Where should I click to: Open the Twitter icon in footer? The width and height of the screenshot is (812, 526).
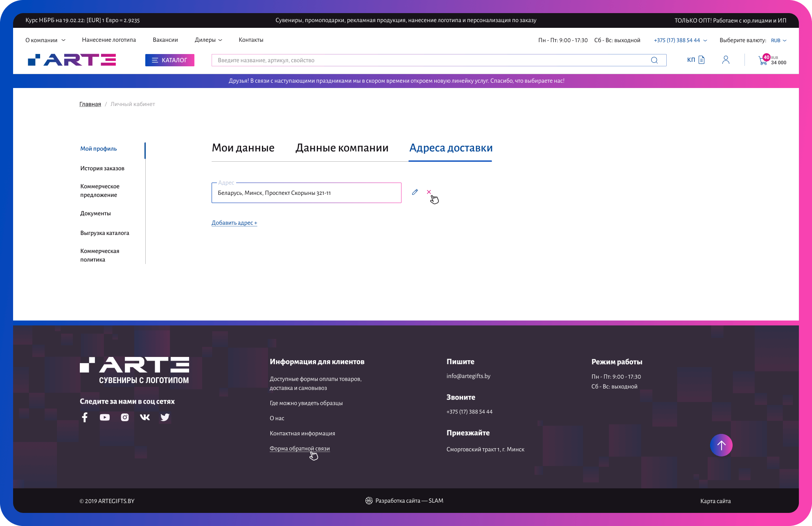tap(165, 417)
